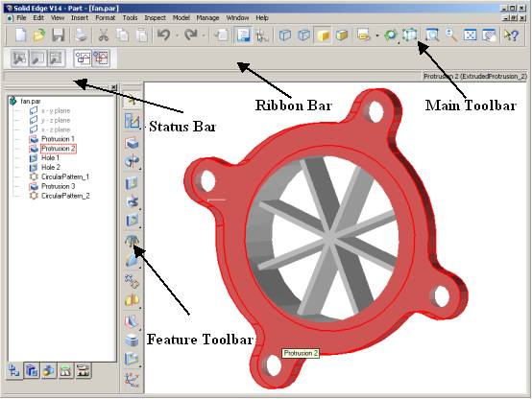Select CircularPattern_2 in the feature tree
Viewport: 532px width, 399px height.
tap(65, 196)
